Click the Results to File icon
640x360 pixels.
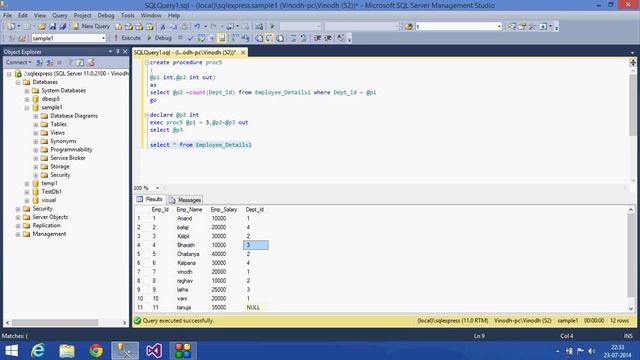coord(280,38)
